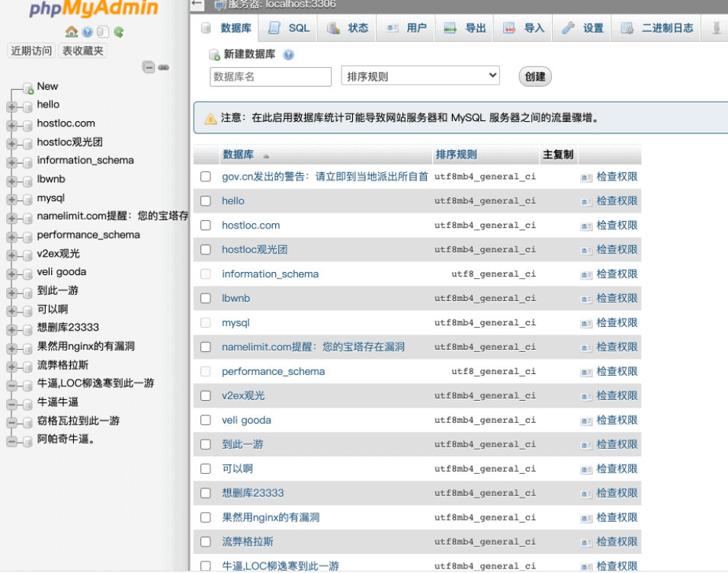The image size is (728, 573).
Task: Tick the checkbox for the hostloc.com database
Action: click(x=205, y=226)
